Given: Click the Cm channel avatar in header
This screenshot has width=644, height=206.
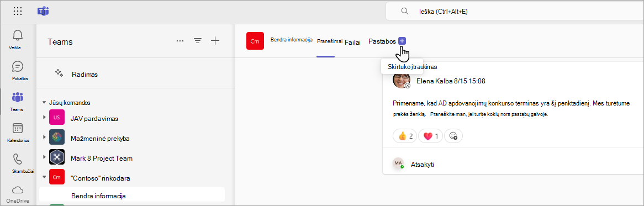Looking at the screenshot, I should click(x=255, y=41).
